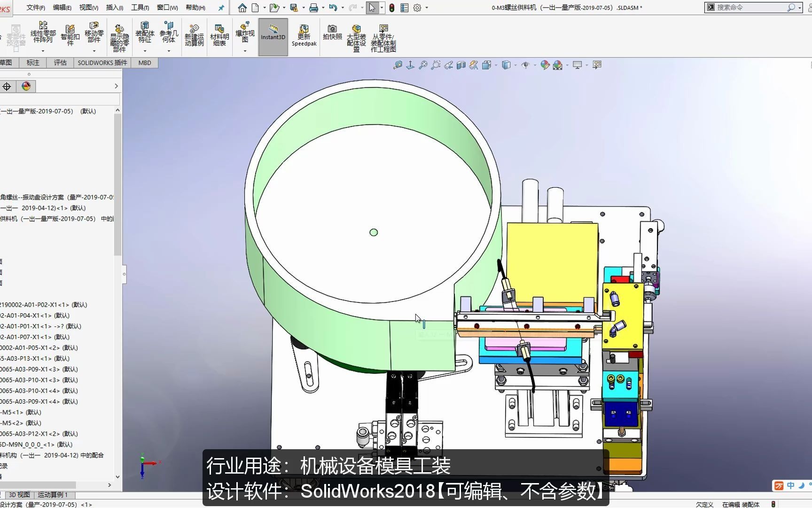The height and width of the screenshot is (508, 812).
Task: Open the Section View tool
Action: (461, 65)
